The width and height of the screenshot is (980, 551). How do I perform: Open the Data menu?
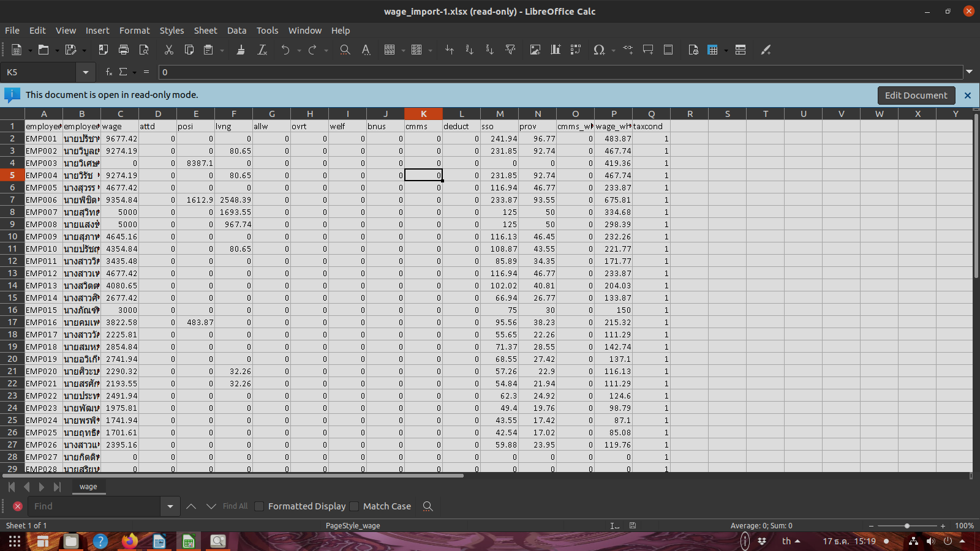(236, 31)
